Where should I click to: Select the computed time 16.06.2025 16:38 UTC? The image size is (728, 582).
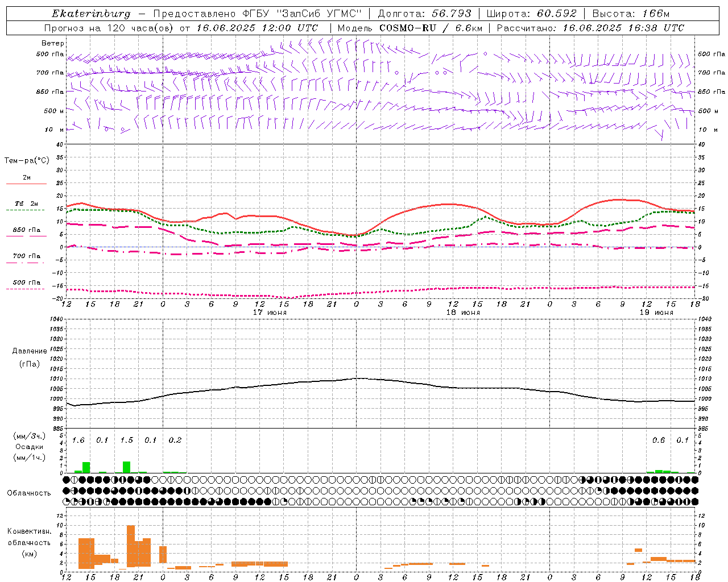point(623,28)
